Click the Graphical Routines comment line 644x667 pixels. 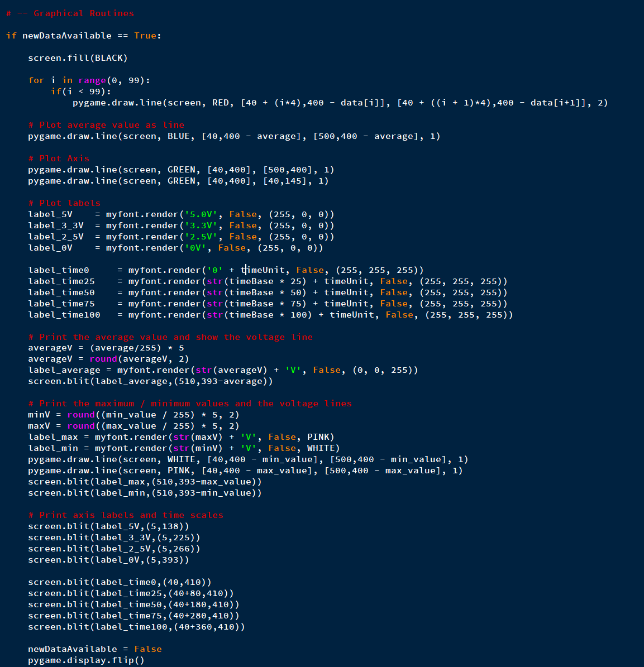point(70,13)
